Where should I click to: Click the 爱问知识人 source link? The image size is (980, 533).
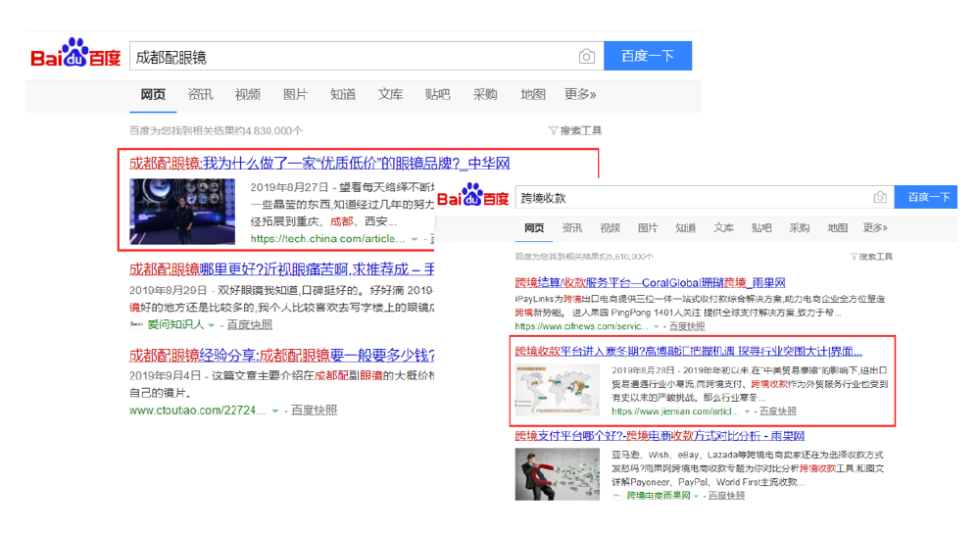[175, 325]
